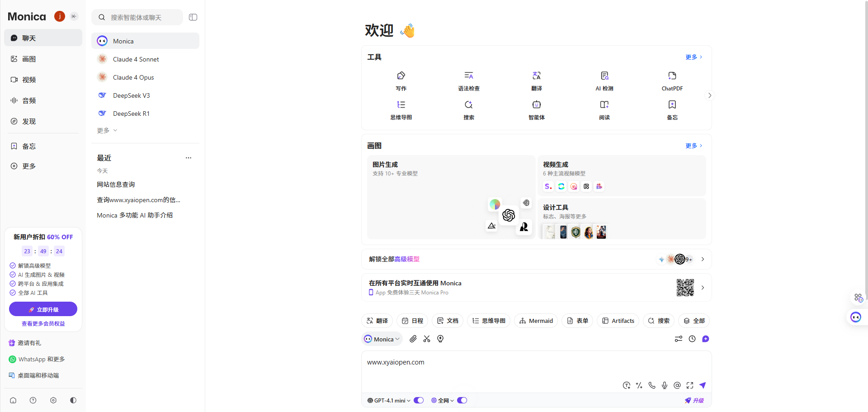Click the 升级 link in input footer
868x412 pixels.
[694, 400]
